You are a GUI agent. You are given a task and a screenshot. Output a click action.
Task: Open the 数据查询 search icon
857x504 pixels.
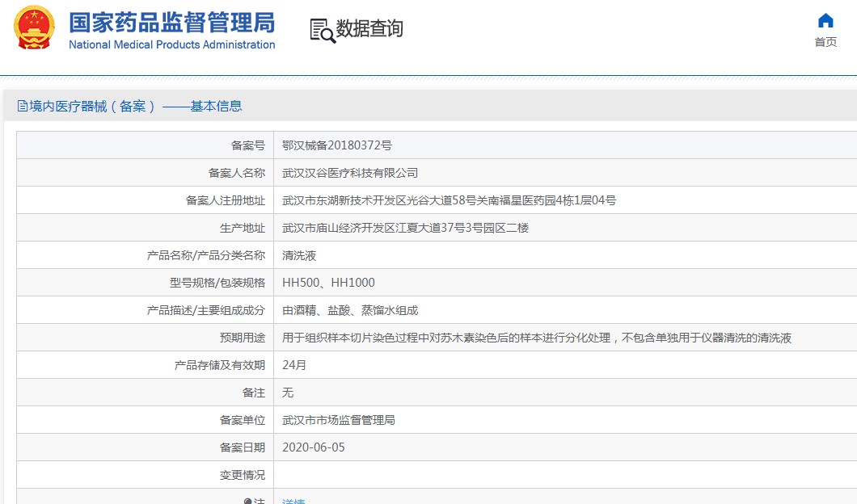323,31
